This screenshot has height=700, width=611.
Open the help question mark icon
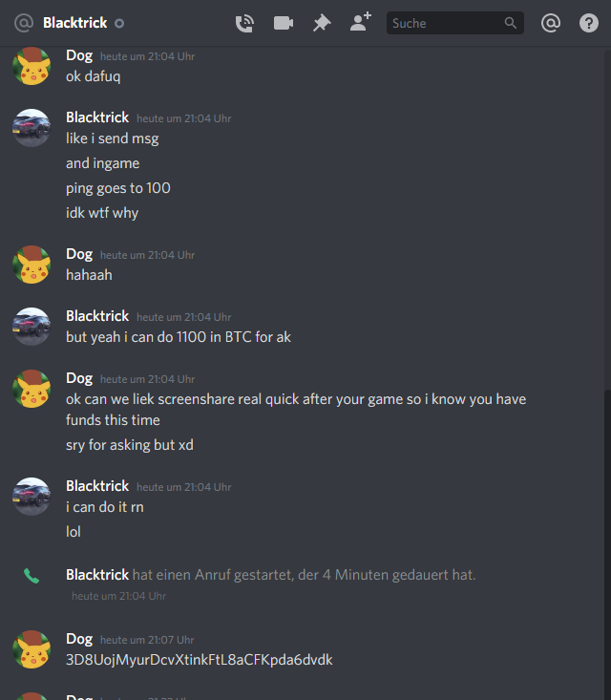tap(589, 23)
